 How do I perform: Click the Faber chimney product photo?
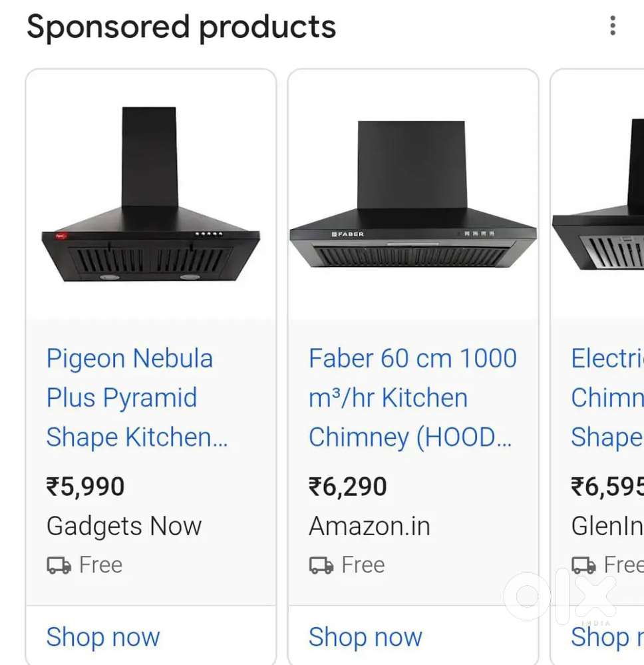412,193
